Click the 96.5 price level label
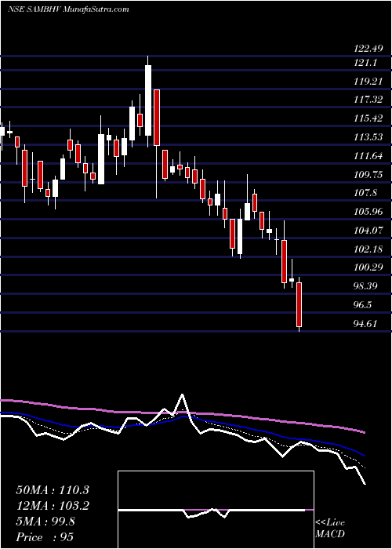 362,305
